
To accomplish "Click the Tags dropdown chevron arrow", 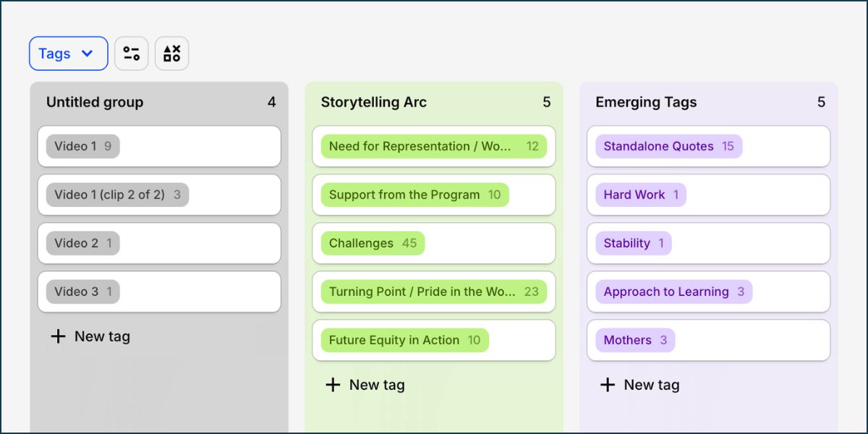I will [x=88, y=54].
